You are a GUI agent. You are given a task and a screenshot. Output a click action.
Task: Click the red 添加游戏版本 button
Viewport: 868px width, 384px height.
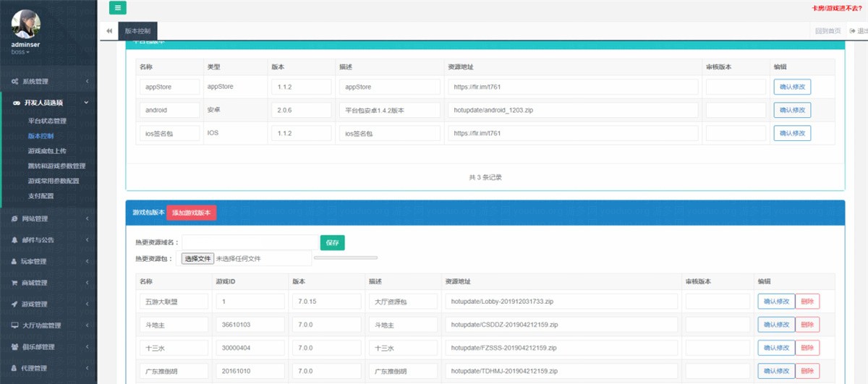[191, 213]
